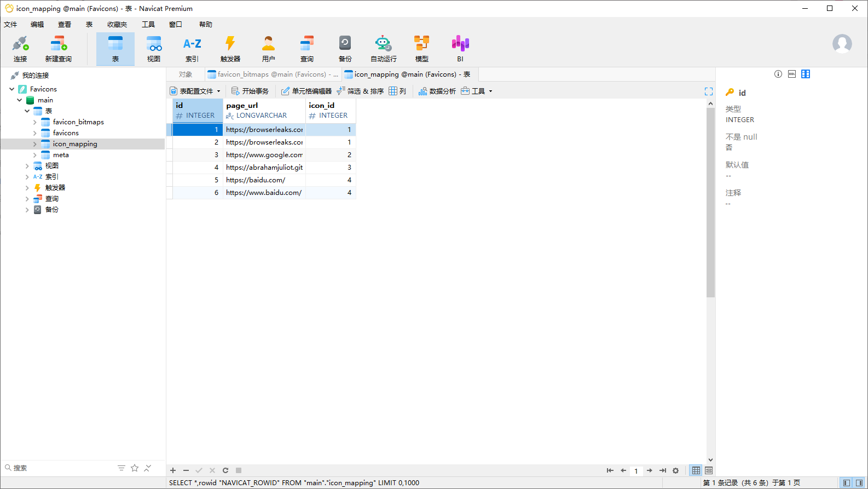Viewport: 868px width, 489px height.
Task: Open 表配置文件 dropdown
Action: [195, 91]
